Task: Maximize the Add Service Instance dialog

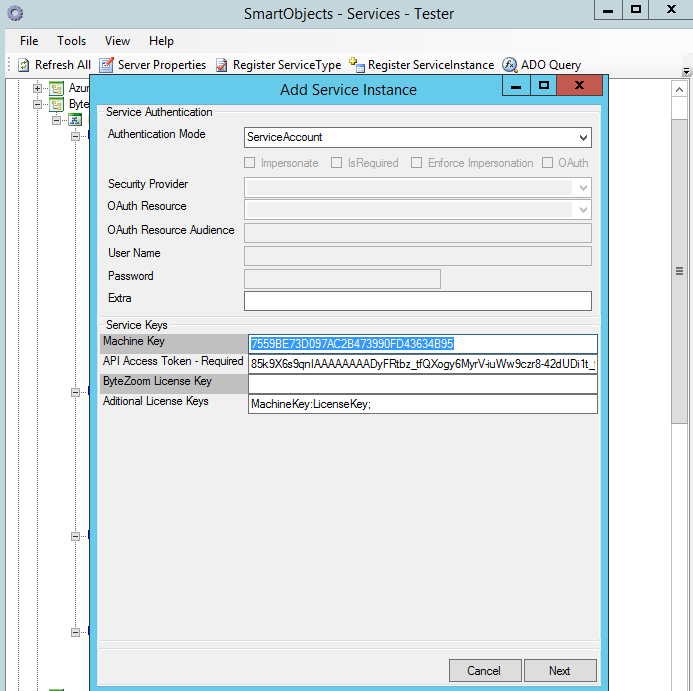Action: [544, 85]
